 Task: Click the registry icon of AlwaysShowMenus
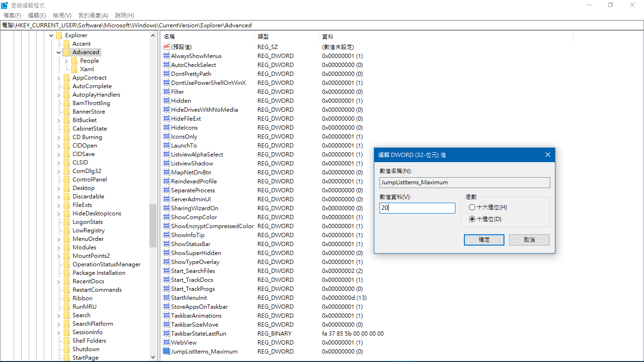pos(166,56)
